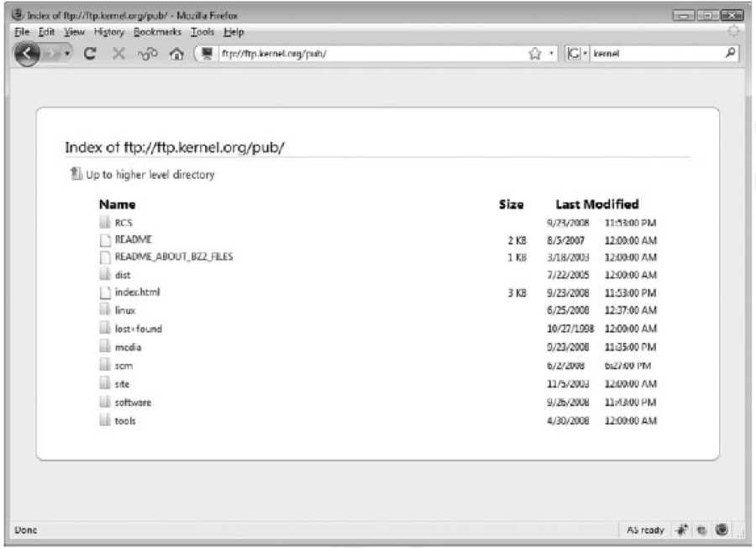Click the folder icon beside site
This screenshot has width=756, height=548.
click(x=105, y=383)
